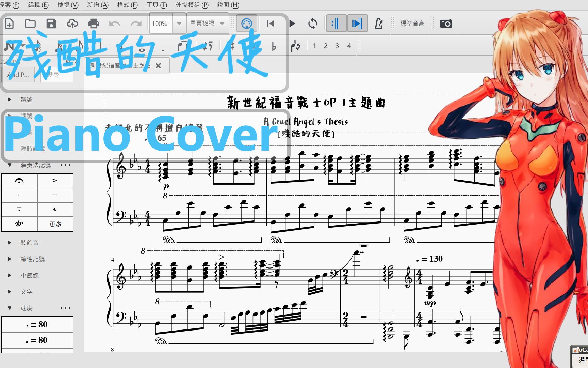
Task: Select voice 1
Action: click(x=314, y=46)
